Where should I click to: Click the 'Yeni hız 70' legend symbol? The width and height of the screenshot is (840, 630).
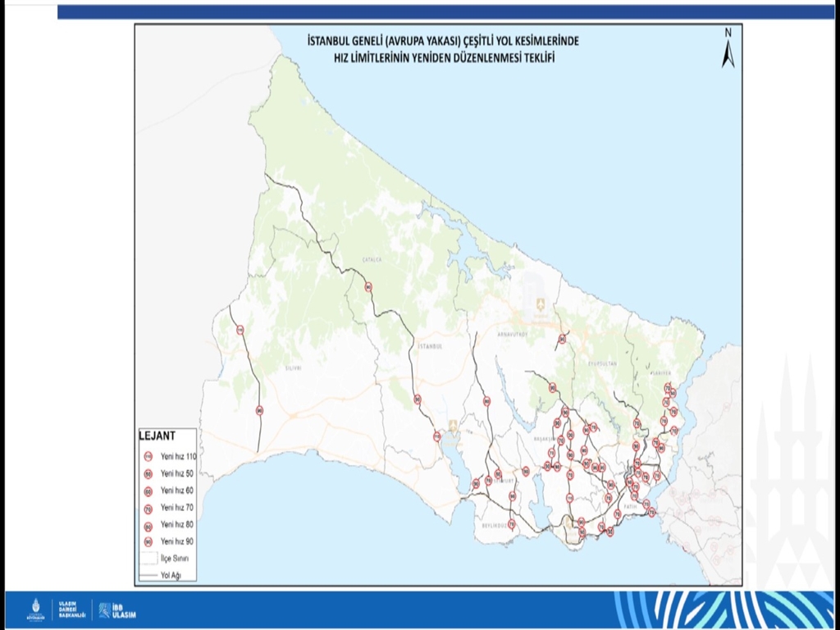point(148,508)
